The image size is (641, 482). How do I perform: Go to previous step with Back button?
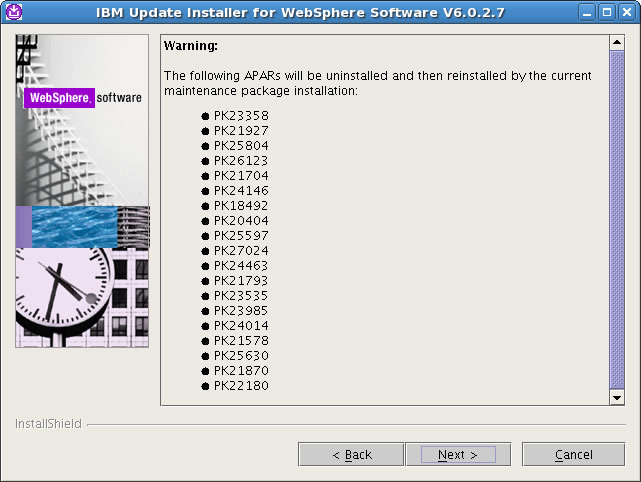[352, 454]
